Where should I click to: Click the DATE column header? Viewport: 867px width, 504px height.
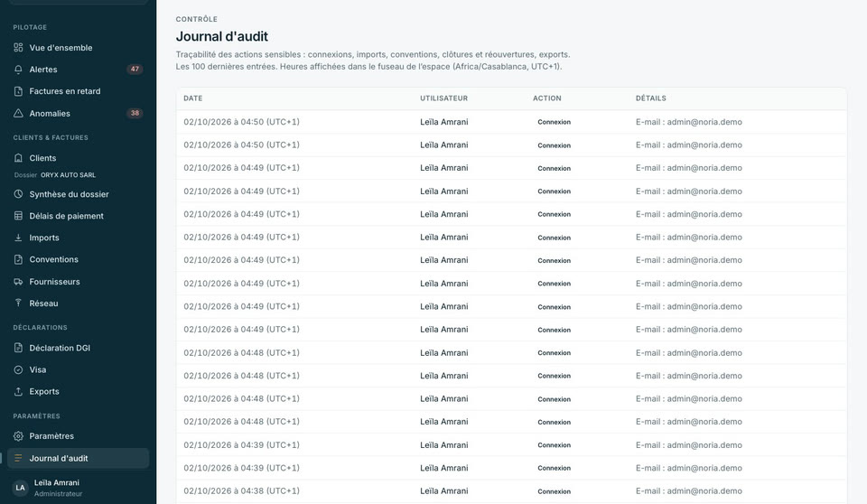[x=193, y=98]
